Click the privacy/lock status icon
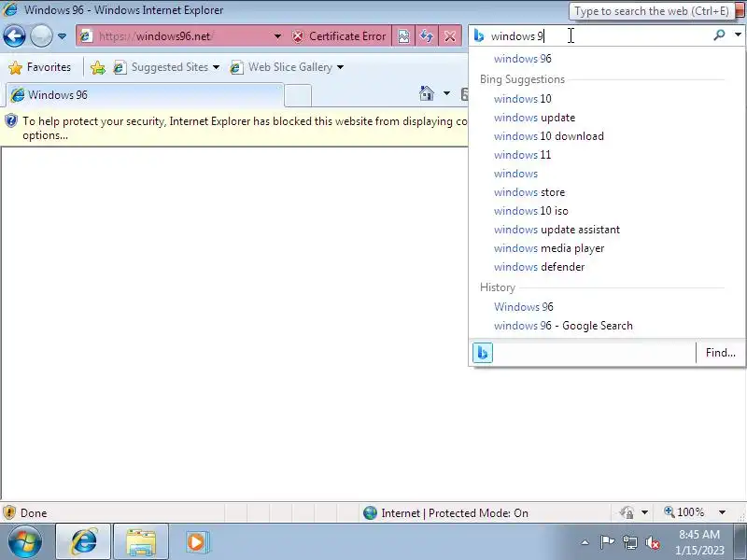 tap(627, 512)
